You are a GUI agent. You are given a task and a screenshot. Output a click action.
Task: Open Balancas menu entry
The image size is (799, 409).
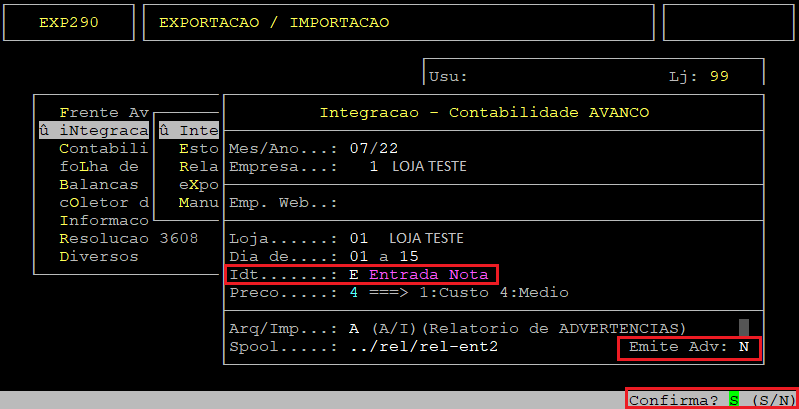(x=99, y=184)
